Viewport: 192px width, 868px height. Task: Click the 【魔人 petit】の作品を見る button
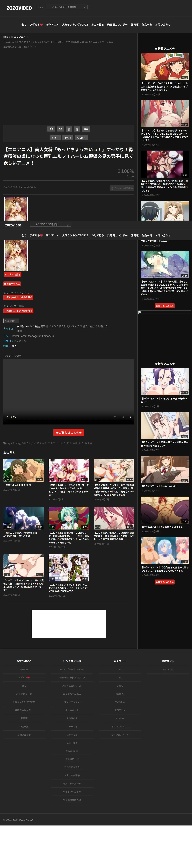click(18, 298)
